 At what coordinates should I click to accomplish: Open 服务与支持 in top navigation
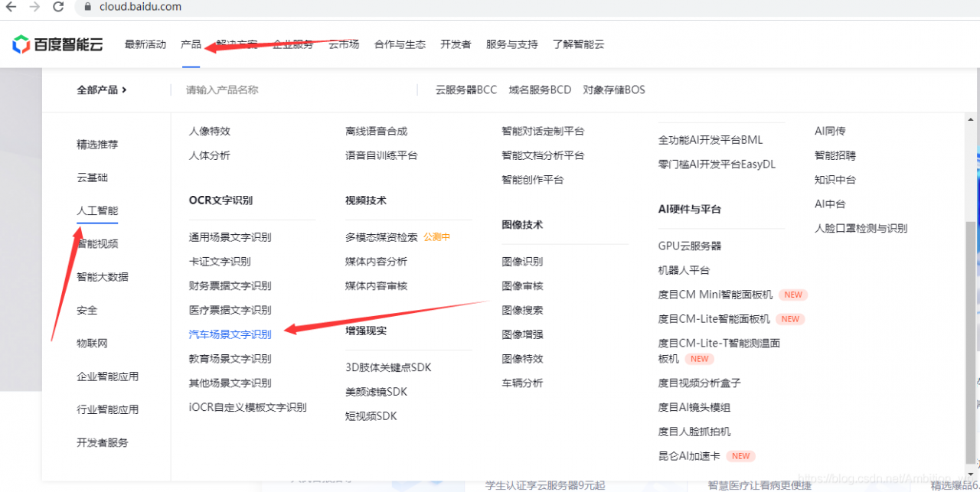511,44
